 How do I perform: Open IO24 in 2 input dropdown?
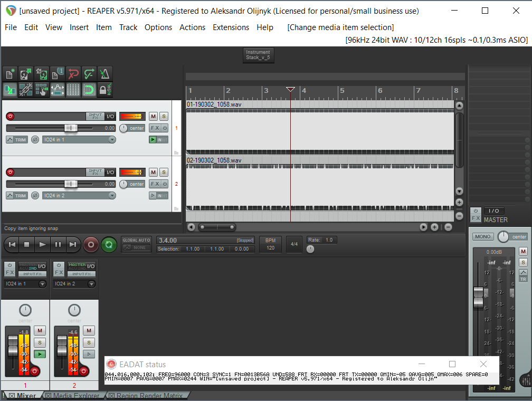(x=79, y=195)
